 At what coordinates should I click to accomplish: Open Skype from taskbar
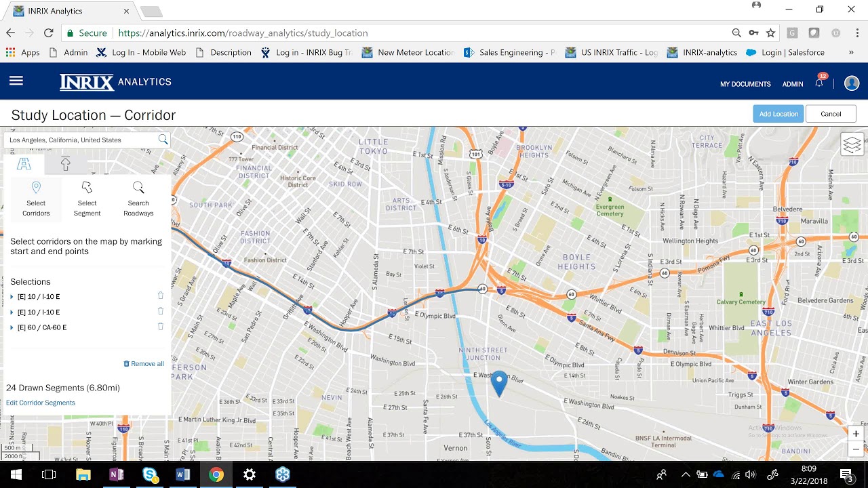pyautogui.click(x=149, y=474)
